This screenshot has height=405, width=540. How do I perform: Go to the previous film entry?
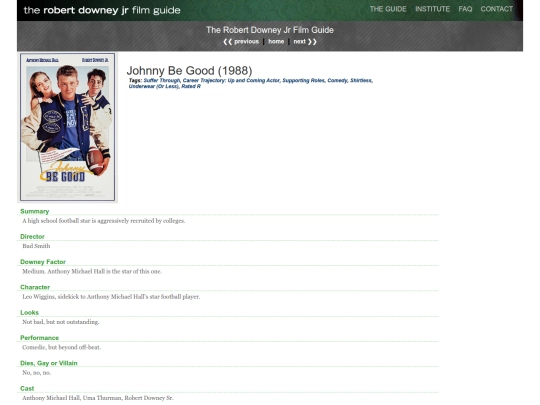[241, 42]
